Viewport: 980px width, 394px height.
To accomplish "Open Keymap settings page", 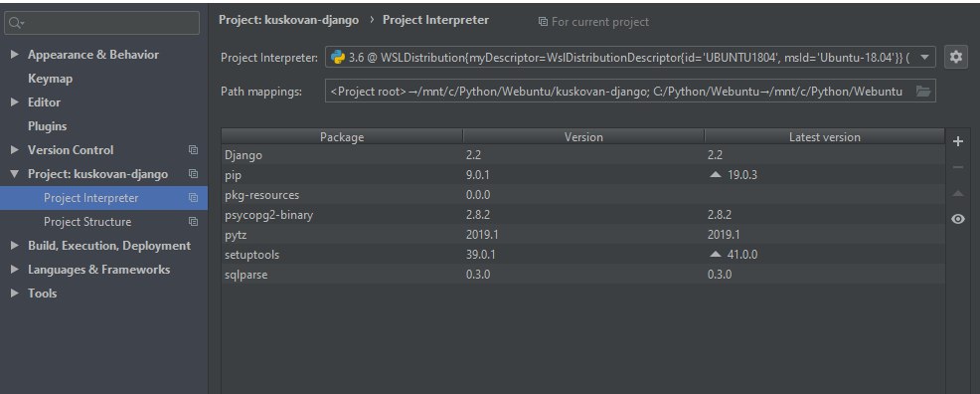I will pyautogui.click(x=50, y=79).
